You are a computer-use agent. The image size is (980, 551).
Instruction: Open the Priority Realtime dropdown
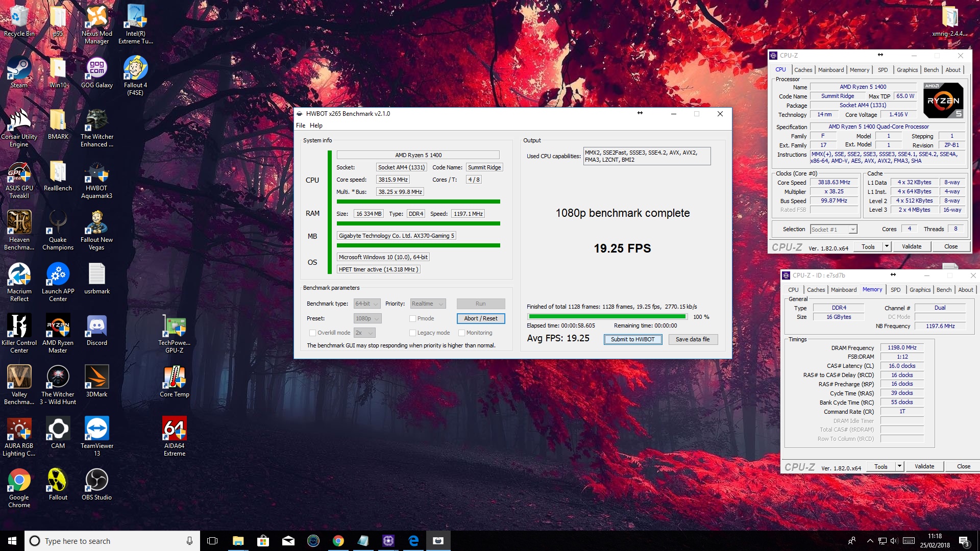coord(428,304)
